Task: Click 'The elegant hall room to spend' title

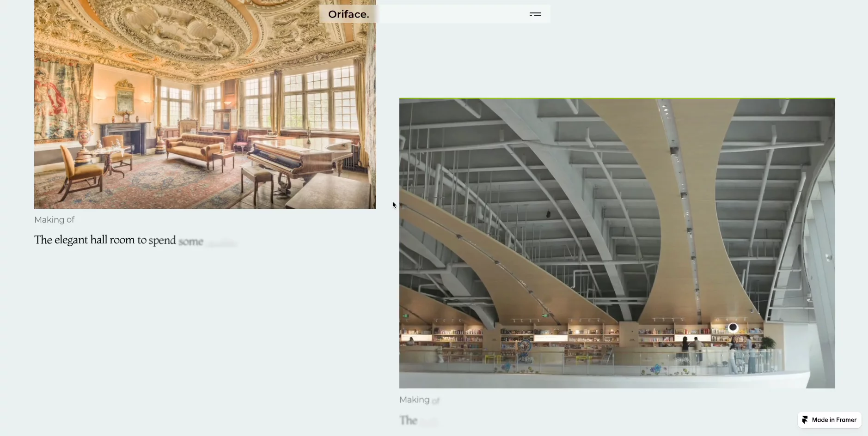Action: point(105,240)
